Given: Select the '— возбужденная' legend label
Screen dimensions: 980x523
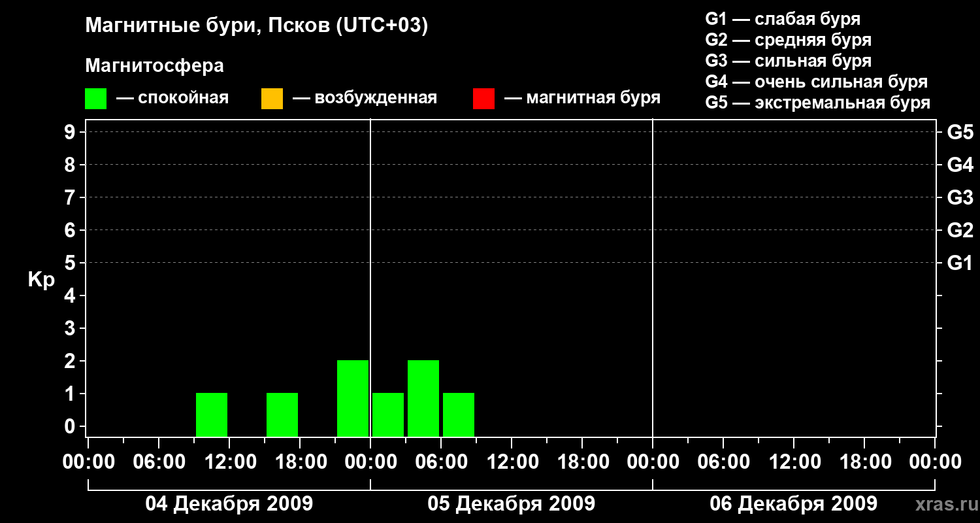Looking at the screenshot, I should [x=365, y=99].
